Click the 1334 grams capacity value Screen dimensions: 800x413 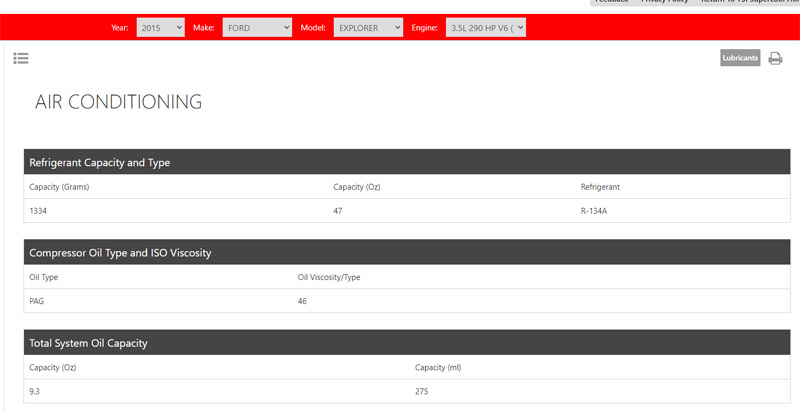pyautogui.click(x=40, y=211)
